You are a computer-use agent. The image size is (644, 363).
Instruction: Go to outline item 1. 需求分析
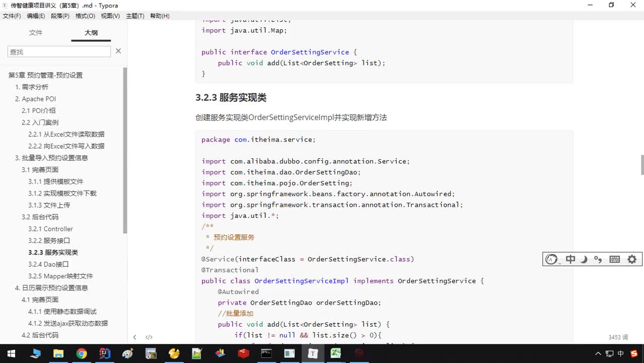32,87
